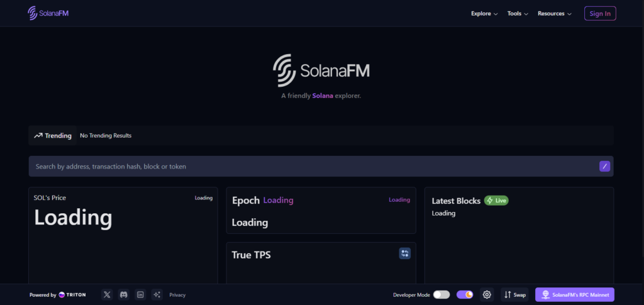Viewport: 644px width, 305px height.
Task: Click the True TPS switch icon
Action: pyautogui.click(x=404, y=253)
